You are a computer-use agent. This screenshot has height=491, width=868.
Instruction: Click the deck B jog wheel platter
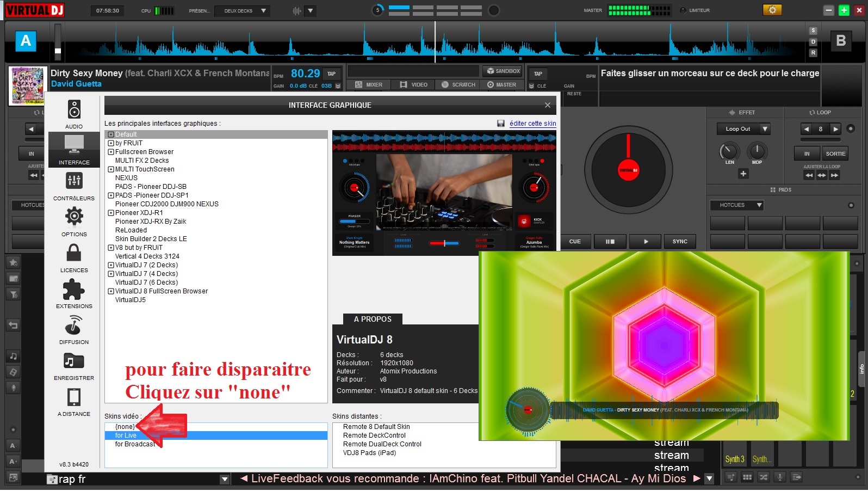click(628, 170)
